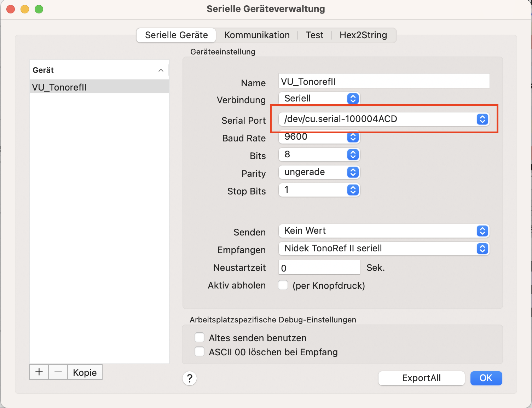Open help via question mark icon

(190, 378)
